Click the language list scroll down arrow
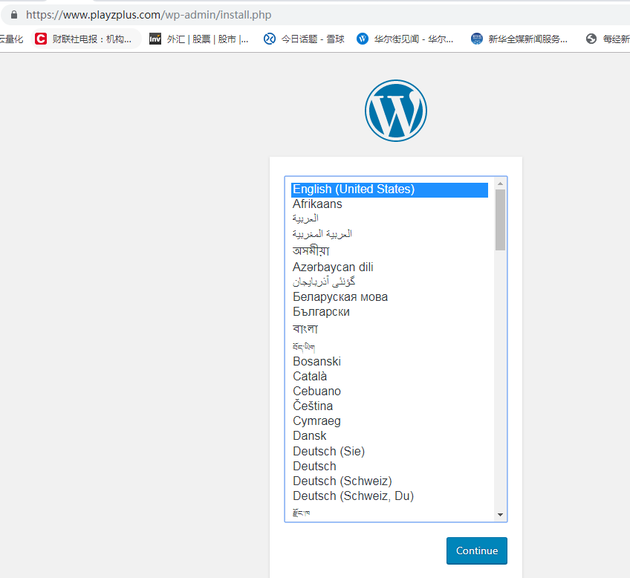 point(500,514)
